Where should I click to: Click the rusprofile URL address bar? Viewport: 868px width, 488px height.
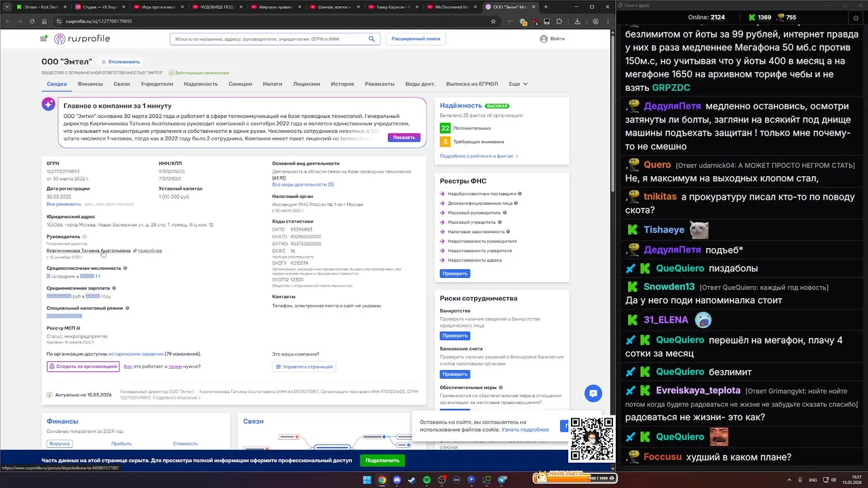pyautogui.click(x=271, y=21)
